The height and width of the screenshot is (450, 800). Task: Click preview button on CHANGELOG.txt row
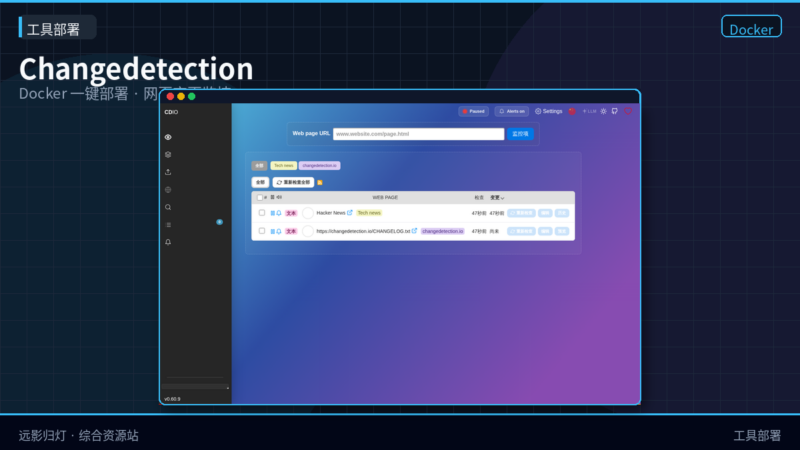(x=562, y=232)
